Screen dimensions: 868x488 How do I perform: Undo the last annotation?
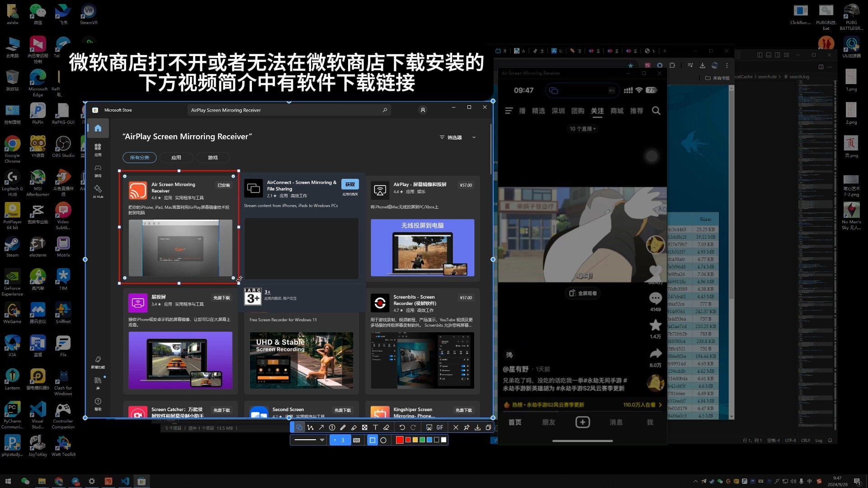(402, 427)
